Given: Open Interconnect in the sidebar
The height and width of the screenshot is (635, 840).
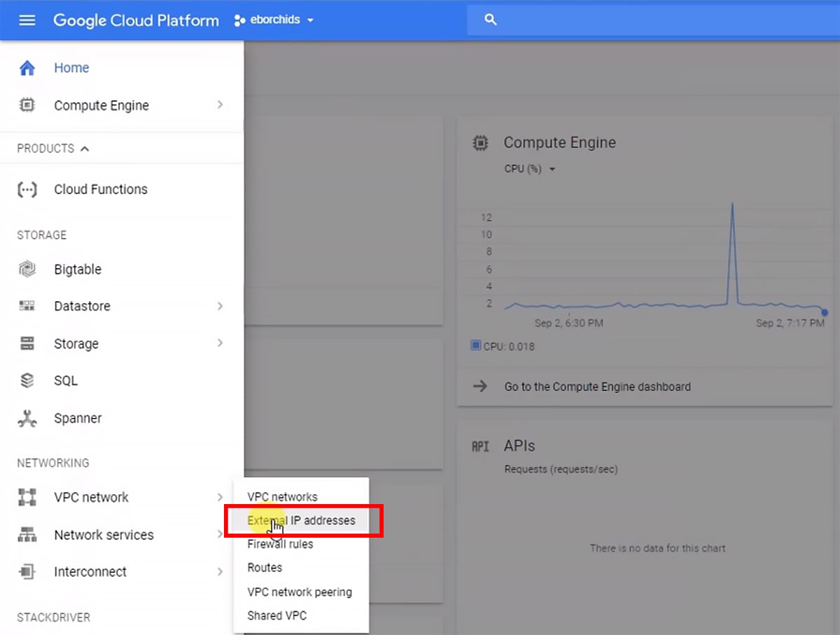Looking at the screenshot, I should (90, 572).
